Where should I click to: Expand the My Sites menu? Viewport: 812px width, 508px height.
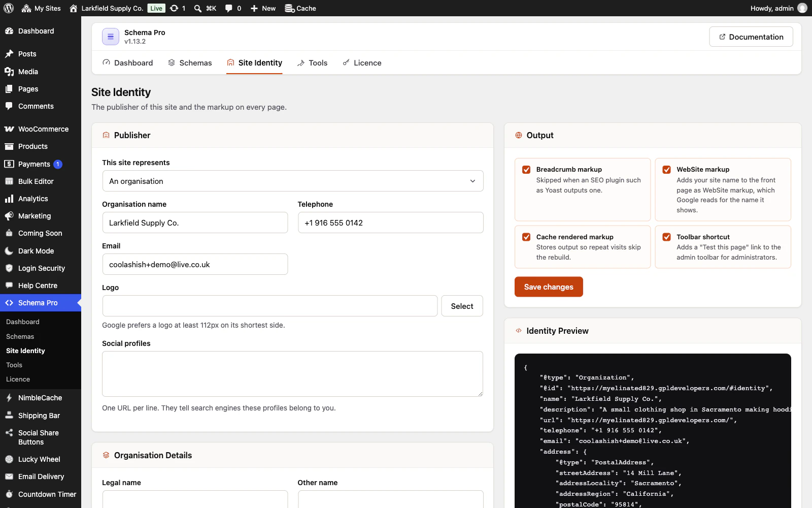coord(41,8)
